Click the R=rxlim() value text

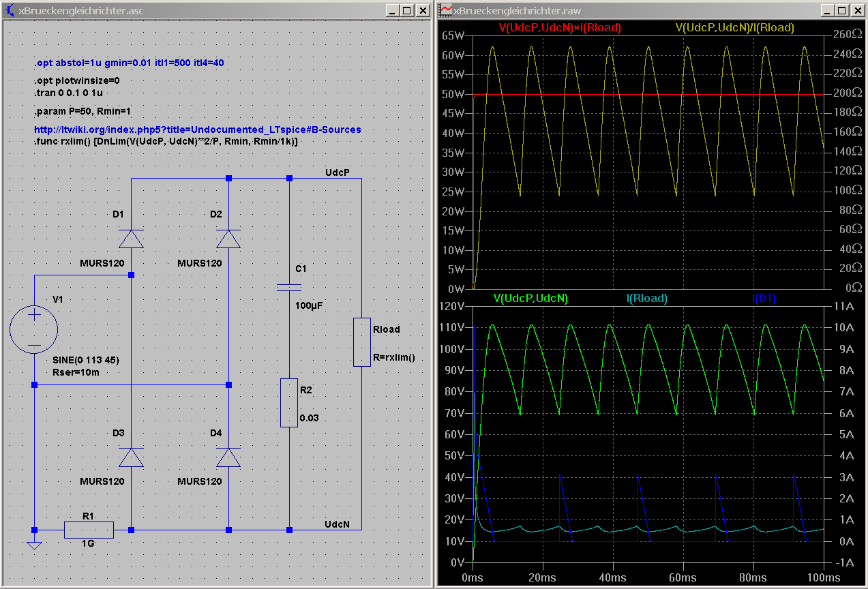pyautogui.click(x=393, y=357)
